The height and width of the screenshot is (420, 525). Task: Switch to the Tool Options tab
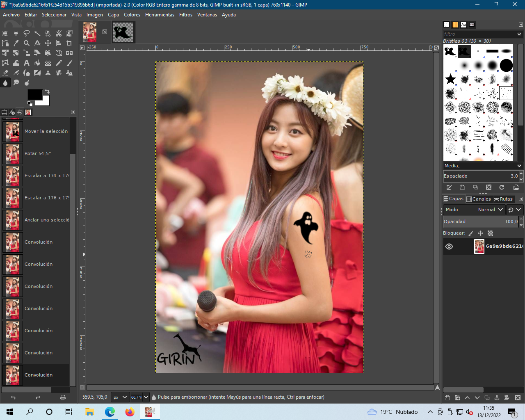(x=5, y=112)
